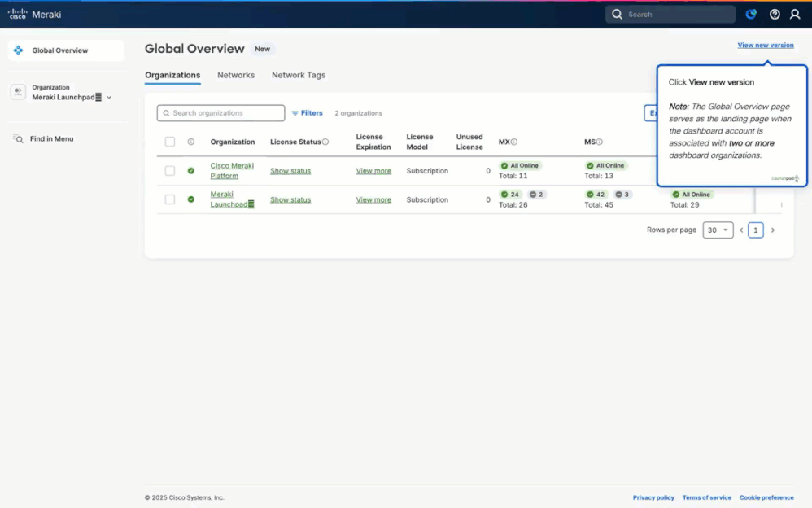Check the Meraki Launchpad row checkbox
This screenshot has width=812, height=508.
click(x=170, y=199)
